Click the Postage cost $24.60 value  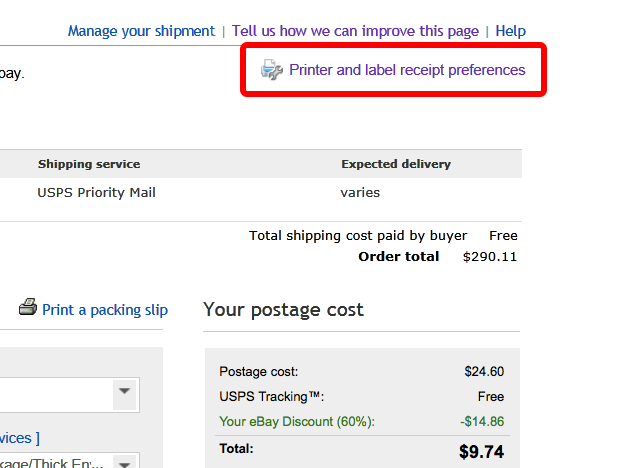[x=484, y=371]
